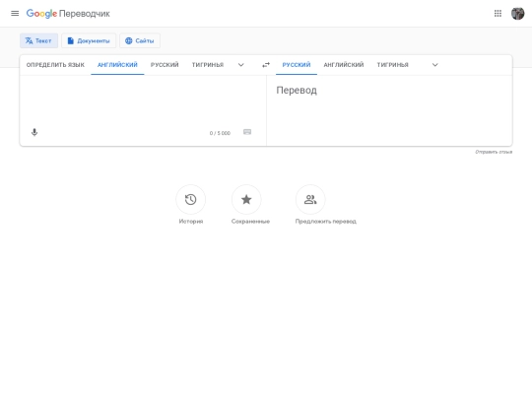The width and height of the screenshot is (532, 399).
Task: Select Русский as source language
Action: click(x=165, y=65)
